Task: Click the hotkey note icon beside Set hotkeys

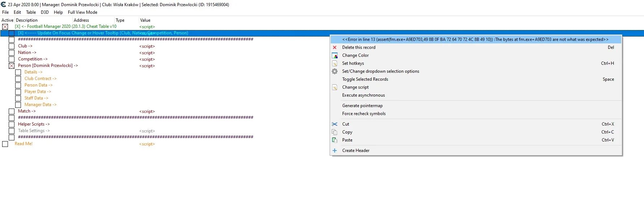Action: [x=335, y=63]
